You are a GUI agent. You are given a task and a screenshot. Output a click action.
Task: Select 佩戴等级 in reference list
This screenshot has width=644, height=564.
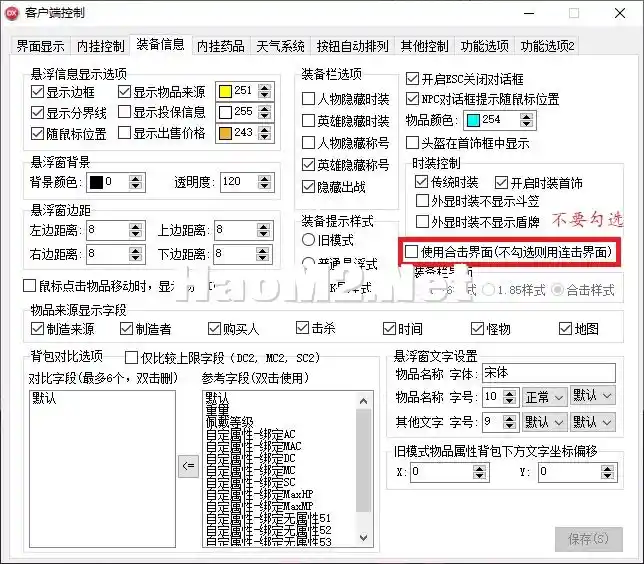(x=230, y=422)
